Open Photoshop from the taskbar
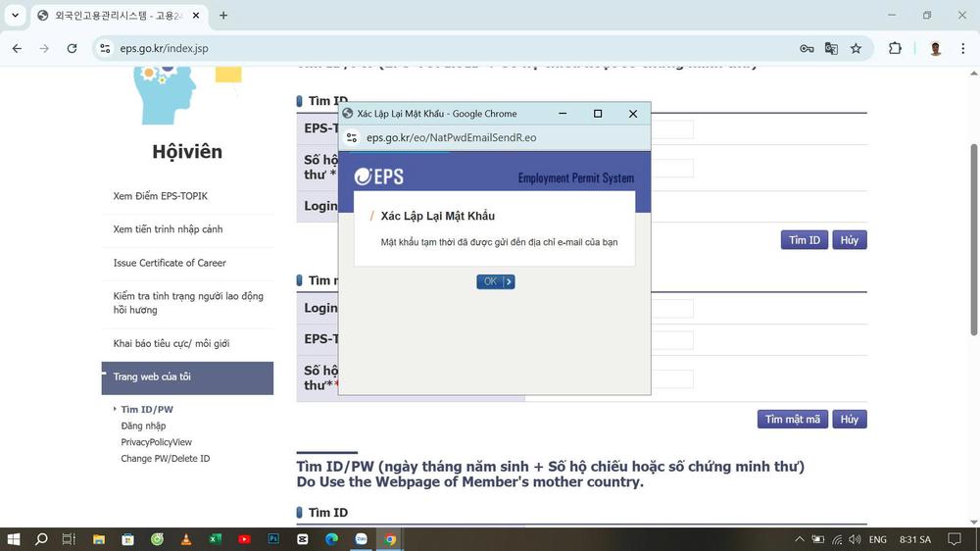Image resolution: width=980 pixels, height=551 pixels. [273, 539]
